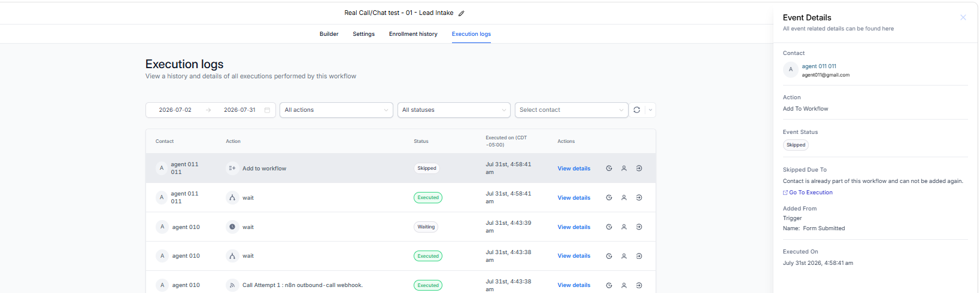Viewport: 980px width, 293px height.
Task: Open the All actions dropdown
Action: (336, 110)
